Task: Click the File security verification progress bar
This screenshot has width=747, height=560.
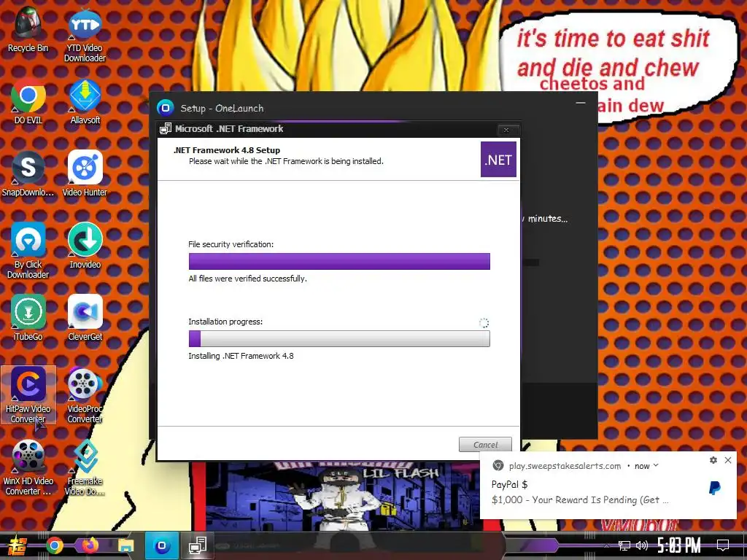Action: [339, 262]
